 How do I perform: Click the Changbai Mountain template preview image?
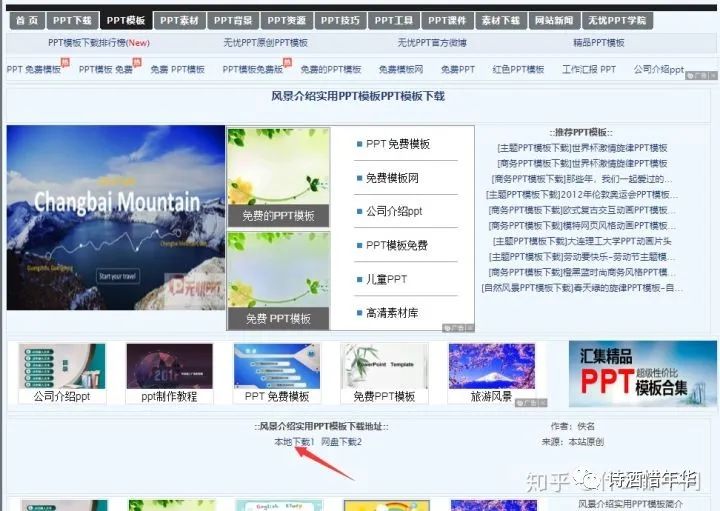tap(116, 218)
